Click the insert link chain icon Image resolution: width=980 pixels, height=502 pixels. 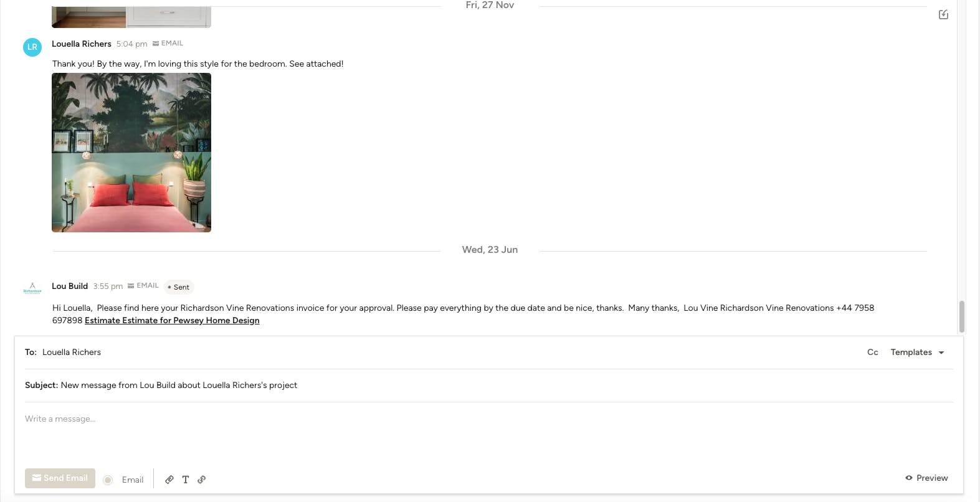202,480
